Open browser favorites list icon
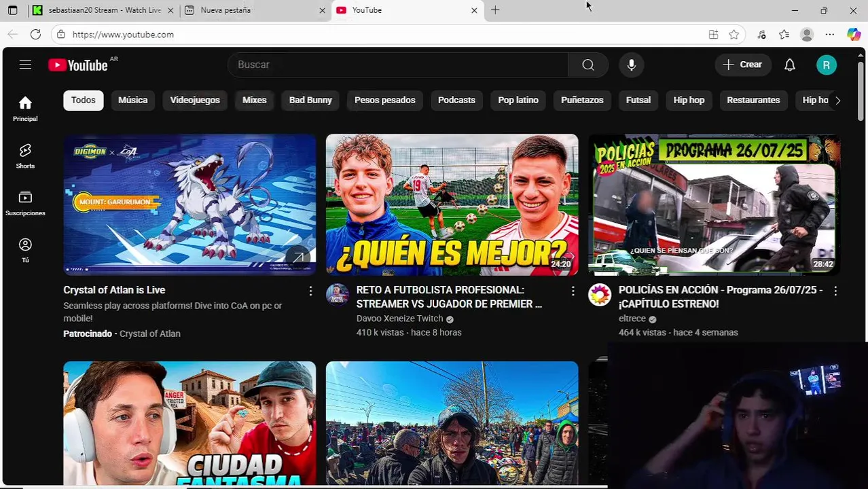868x489 pixels. pyautogui.click(x=784, y=35)
